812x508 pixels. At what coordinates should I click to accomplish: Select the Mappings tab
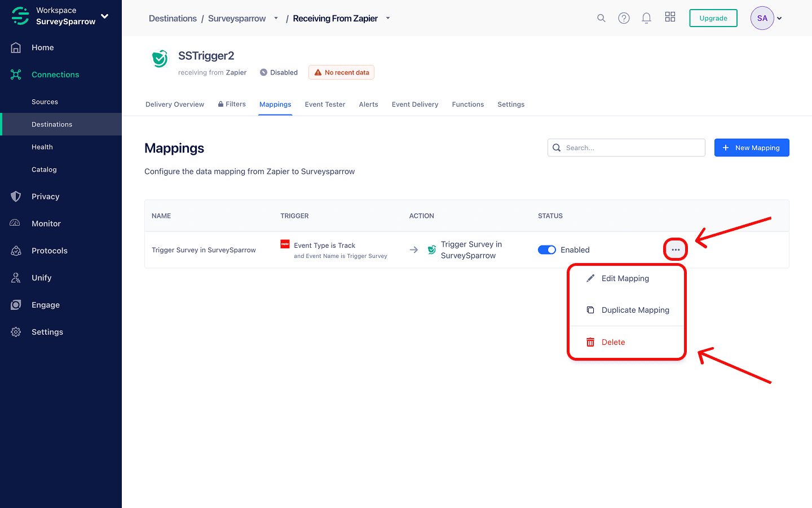coord(275,104)
